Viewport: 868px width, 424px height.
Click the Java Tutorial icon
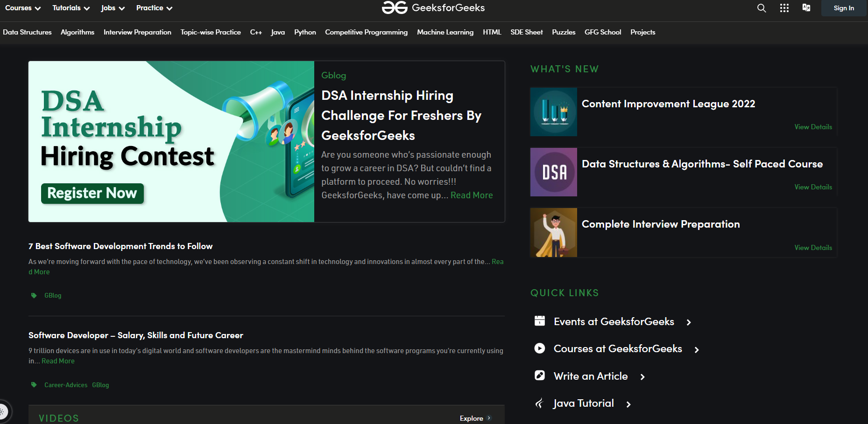pyautogui.click(x=540, y=403)
